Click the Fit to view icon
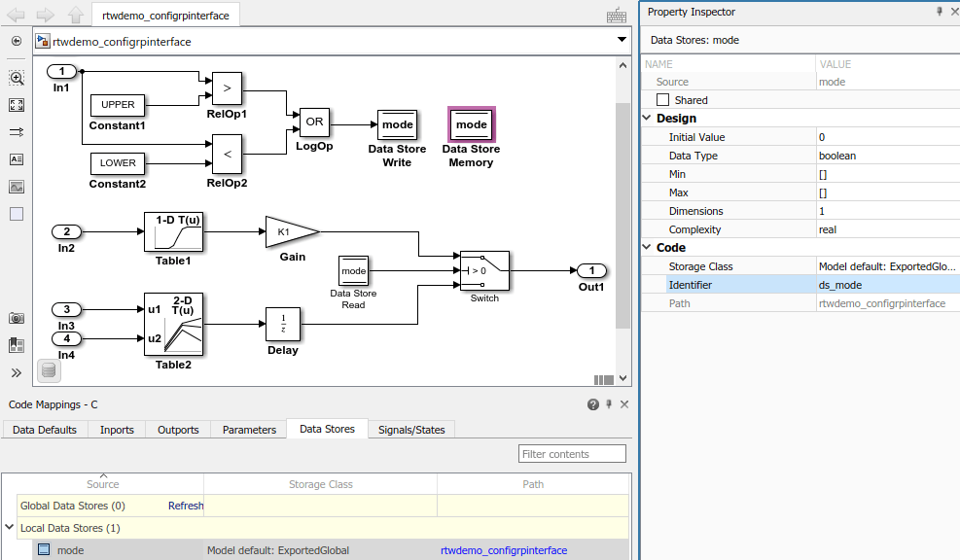960x560 pixels. (x=16, y=105)
